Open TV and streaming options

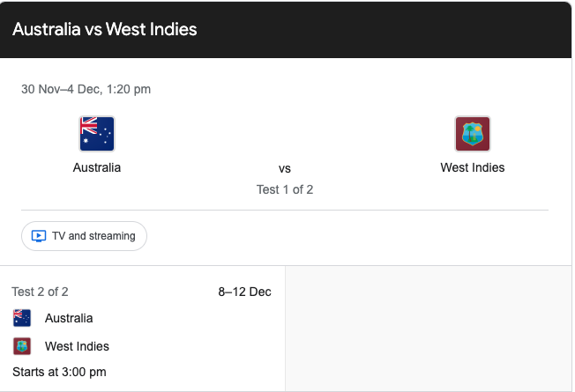pyautogui.click(x=85, y=236)
